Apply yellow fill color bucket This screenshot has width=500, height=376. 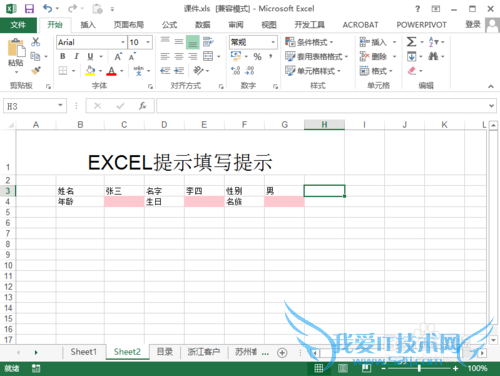pyautogui.click(x=90, y=71)
